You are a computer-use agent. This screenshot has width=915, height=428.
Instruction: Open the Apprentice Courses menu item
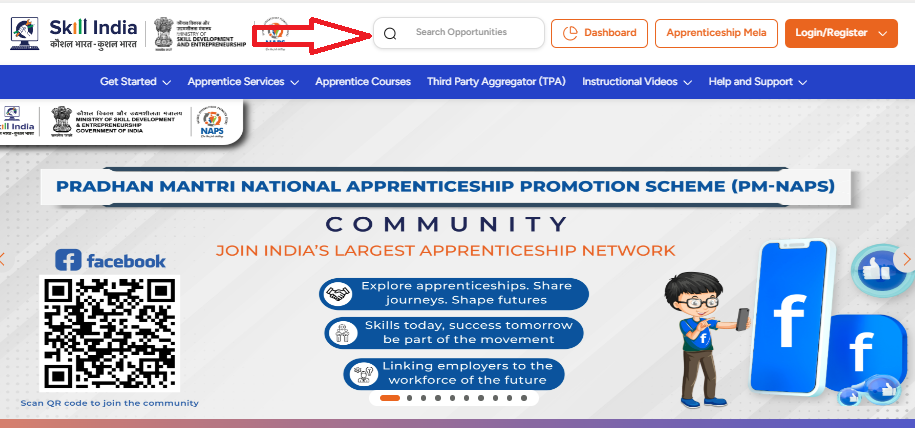coord(363,82)
